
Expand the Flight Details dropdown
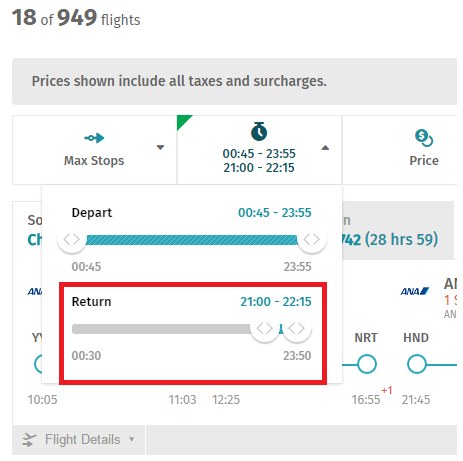(x=132, y=439)
